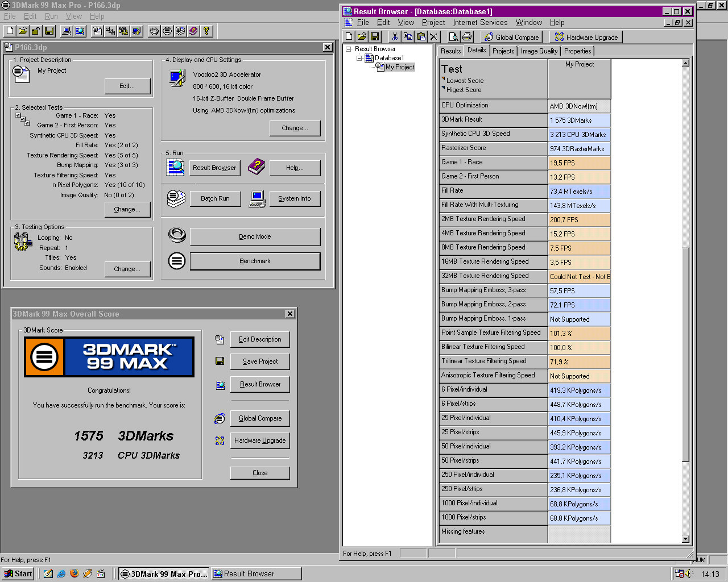Click up arrow of results table scrollbar
The image size is (728, 582).
click(x=685, y=63)
